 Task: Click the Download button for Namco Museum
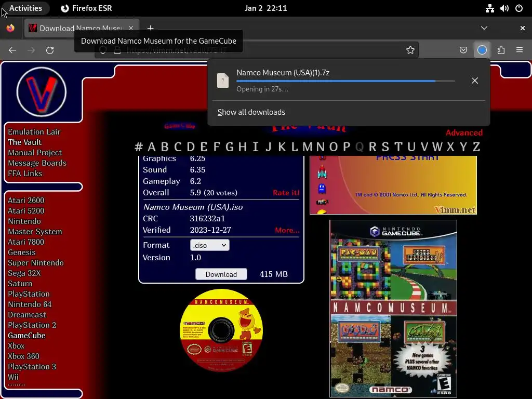tap(221, 274)
